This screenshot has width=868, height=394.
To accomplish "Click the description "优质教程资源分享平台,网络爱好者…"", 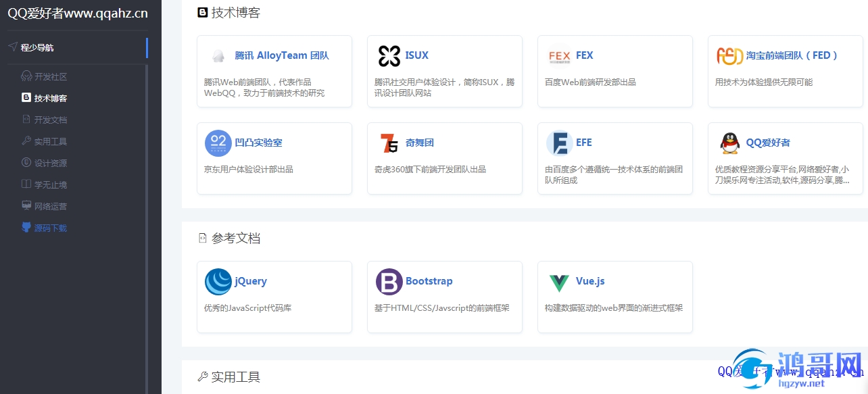I will coord(782,175).
